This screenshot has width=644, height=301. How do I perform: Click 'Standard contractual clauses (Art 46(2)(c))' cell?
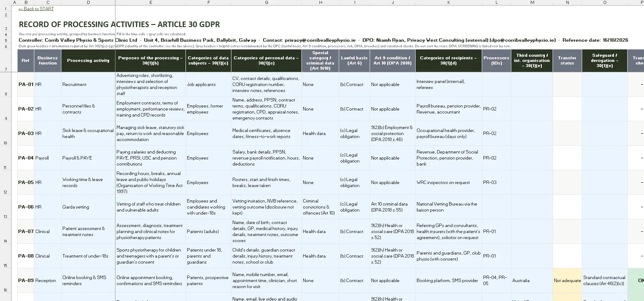(605, 280)
